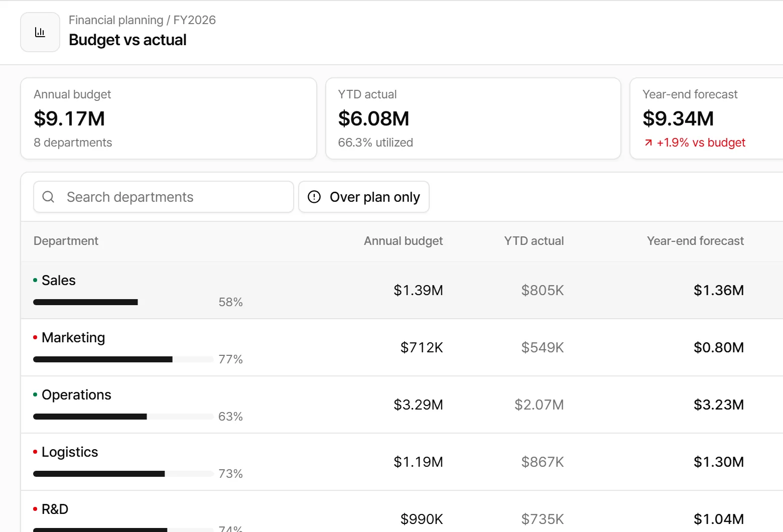
Task: Select the R&D department name
Action: coord(55,509)
